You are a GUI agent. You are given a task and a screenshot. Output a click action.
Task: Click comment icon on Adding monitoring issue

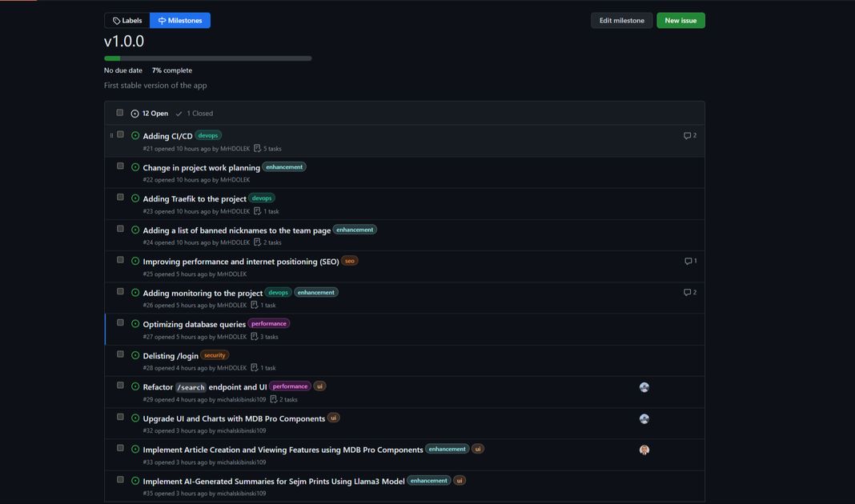pos(687,293)
